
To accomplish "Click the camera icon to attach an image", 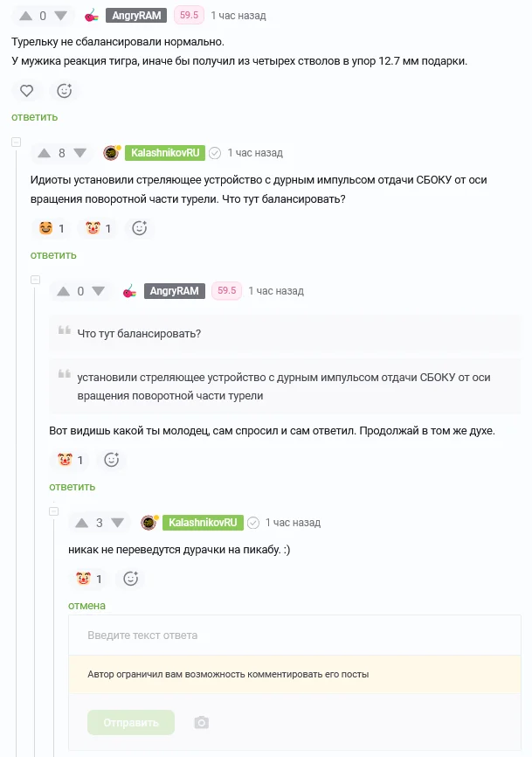I will (201, 723).
